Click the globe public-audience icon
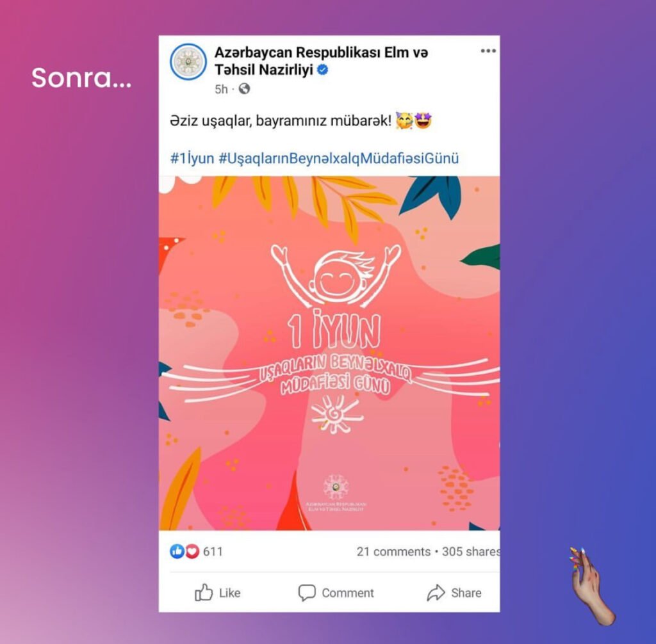Image resolution: width=656 pixels, height=644 pixels. click(244, 88)
